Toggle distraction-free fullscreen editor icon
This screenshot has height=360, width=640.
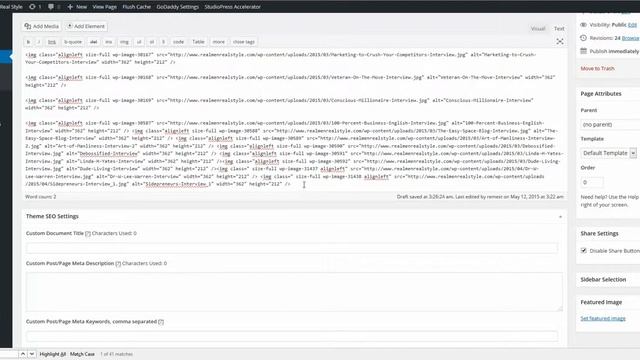pyautogui.click(x=560, y=42)
